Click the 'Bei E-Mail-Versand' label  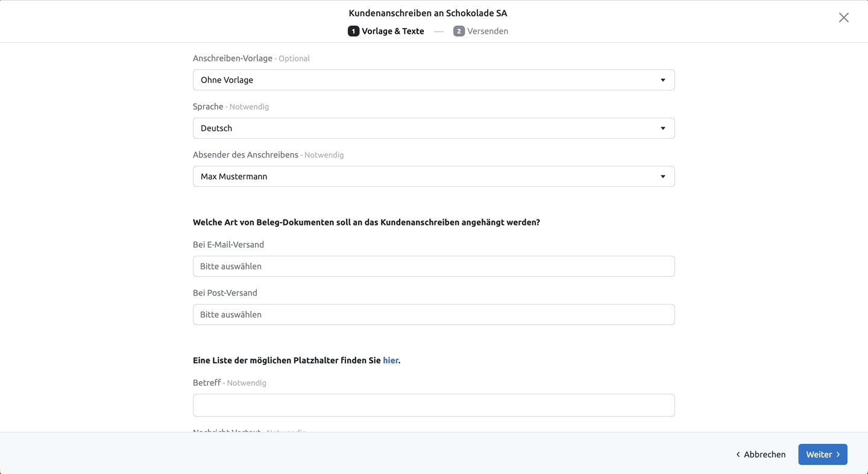[228, 244]
